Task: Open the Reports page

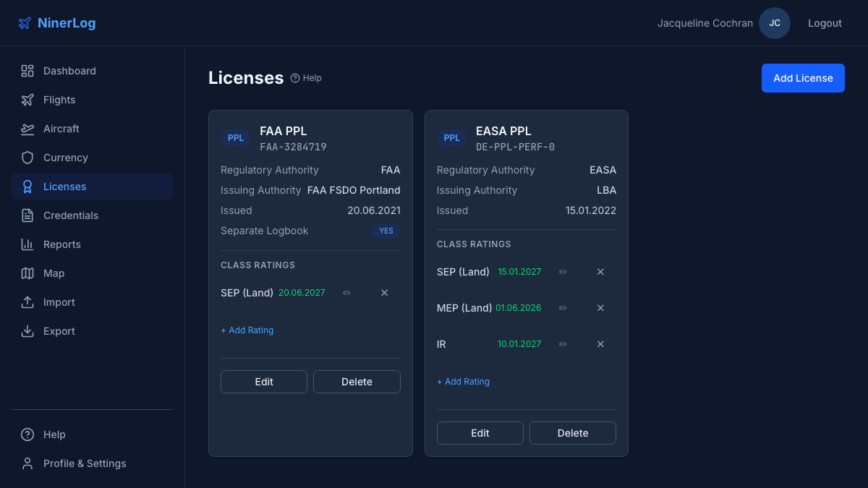Action: 92,244
